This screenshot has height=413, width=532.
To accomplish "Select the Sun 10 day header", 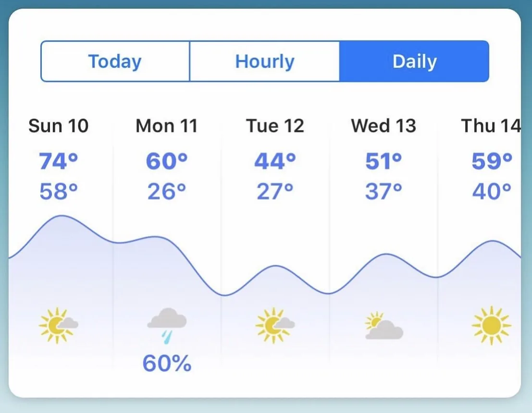I will 58,126.
